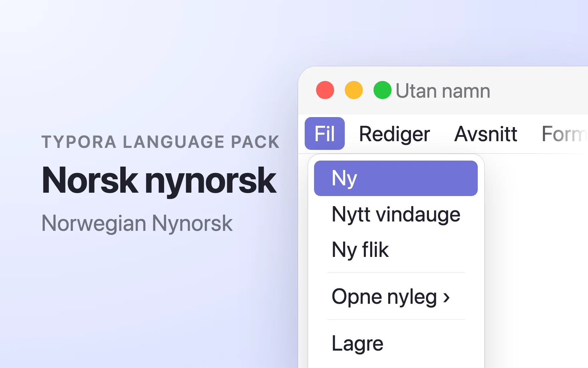Click the yellow minimize window button
Screen dimensions: 588x368
click(354, 90)
